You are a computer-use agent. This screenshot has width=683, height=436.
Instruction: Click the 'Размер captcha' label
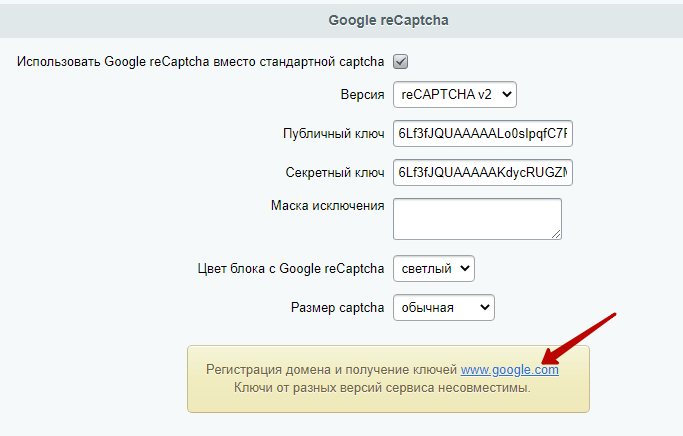click(x=338, y=308)
